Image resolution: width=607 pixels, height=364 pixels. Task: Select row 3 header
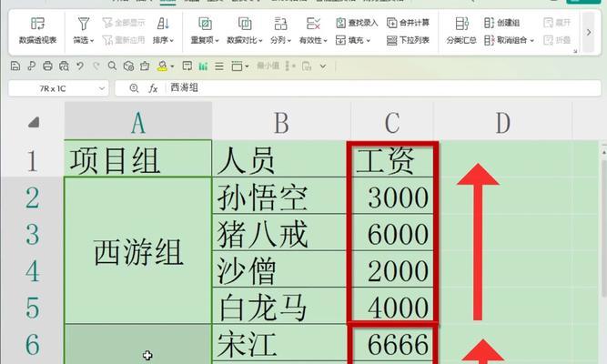point(32,234)
